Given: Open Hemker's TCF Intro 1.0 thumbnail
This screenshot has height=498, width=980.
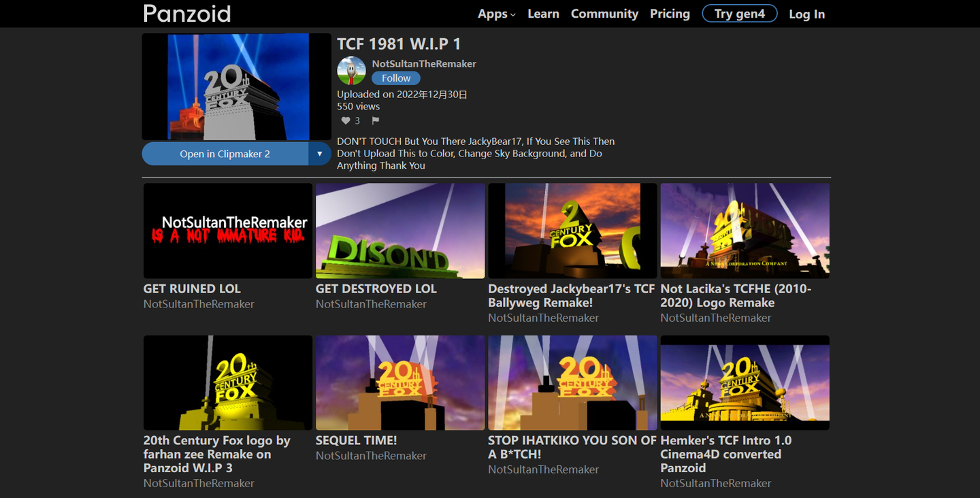Looking at the screenshot, I should [x=745, y=382].
